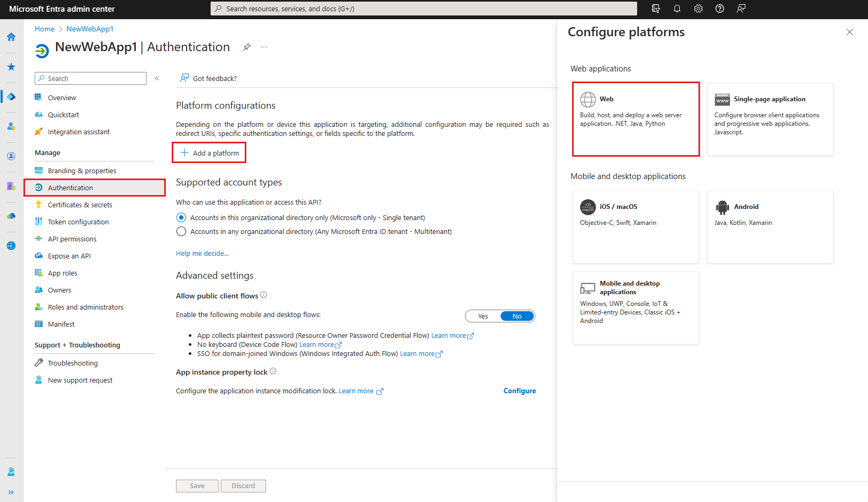Focus the resource menu Search field
The image size is (868, 502).
click(91, 78)
